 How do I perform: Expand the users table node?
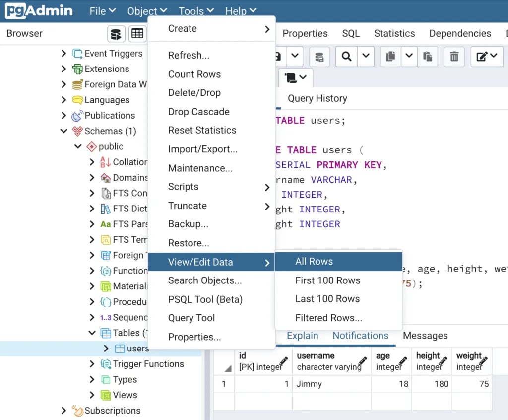106,349
